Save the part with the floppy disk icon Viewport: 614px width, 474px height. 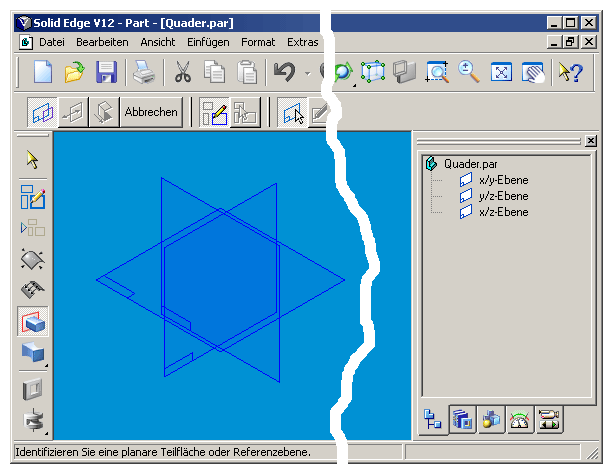[x=106, y=72]
